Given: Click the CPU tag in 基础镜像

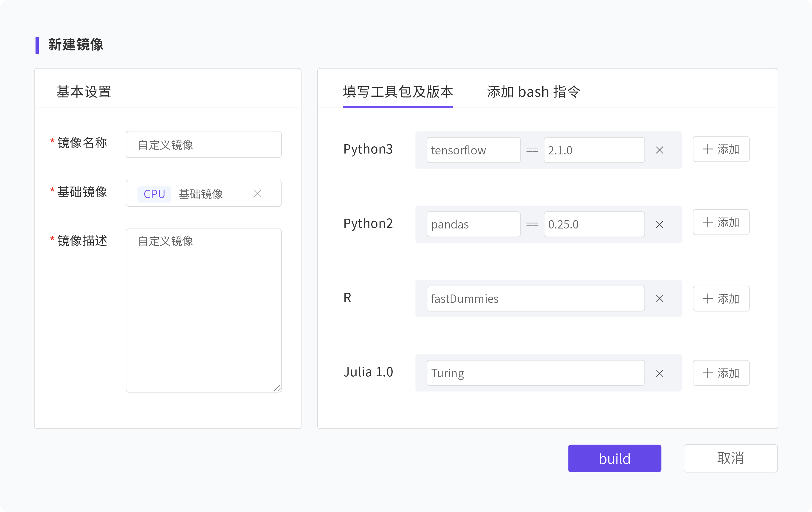Looking at the screenshot, I should click(154, 194).
